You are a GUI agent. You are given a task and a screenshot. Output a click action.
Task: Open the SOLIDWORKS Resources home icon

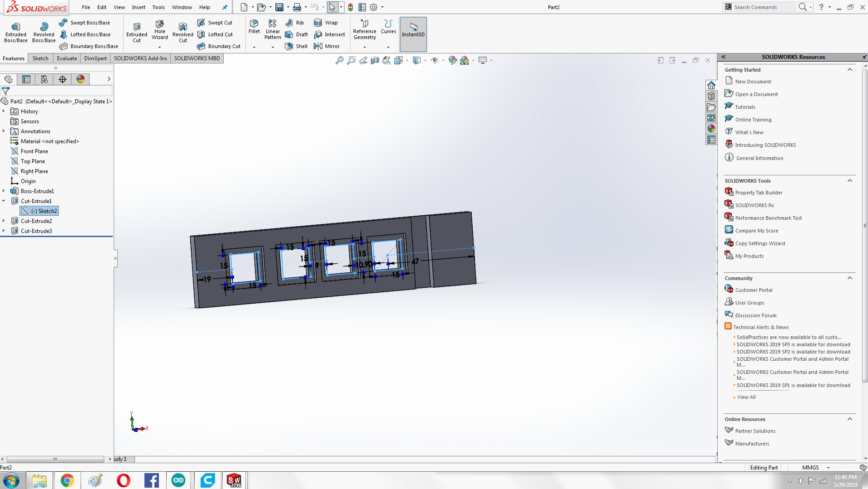coord(711,85)
